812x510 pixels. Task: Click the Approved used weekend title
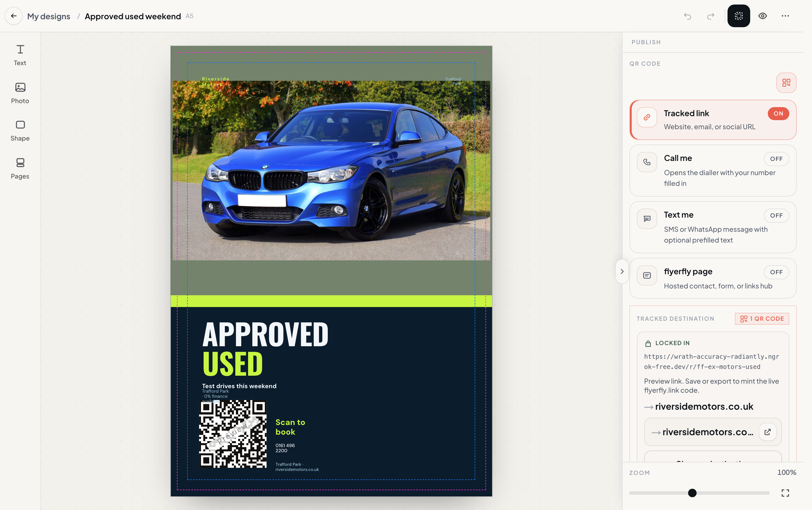[132, 16]
